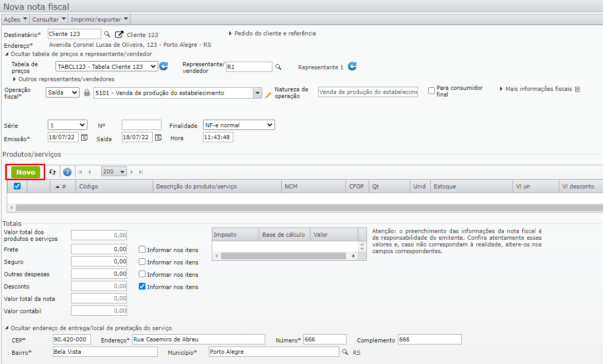Click NCM column header
The height and width of the screenshot is (364, 603).
[x=314, y=186]
